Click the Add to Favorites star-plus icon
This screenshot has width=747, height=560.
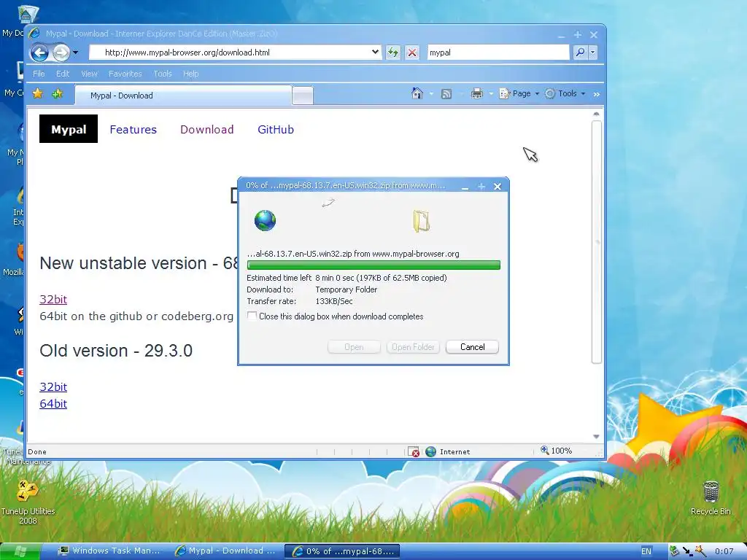coord(57,94)
